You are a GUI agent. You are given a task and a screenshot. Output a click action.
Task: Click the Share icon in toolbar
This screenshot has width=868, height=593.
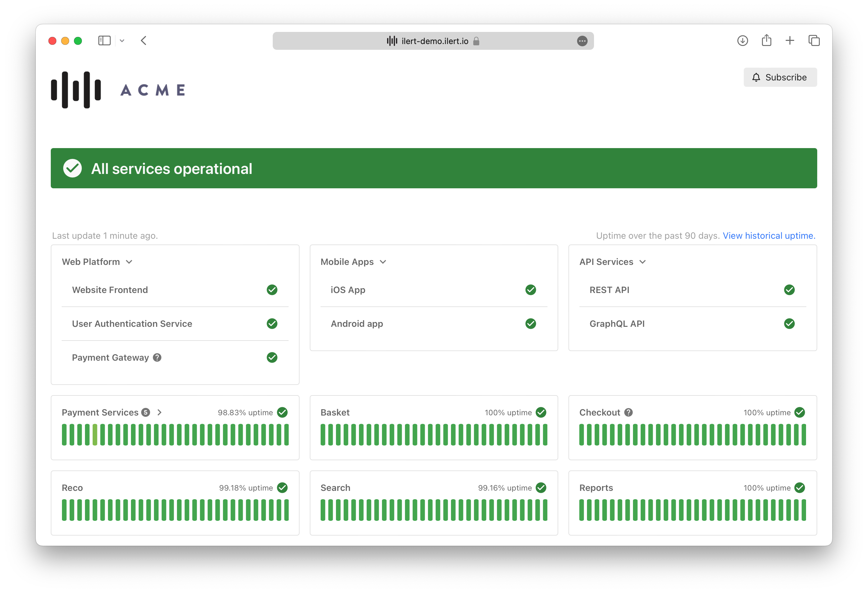(766, 40)
